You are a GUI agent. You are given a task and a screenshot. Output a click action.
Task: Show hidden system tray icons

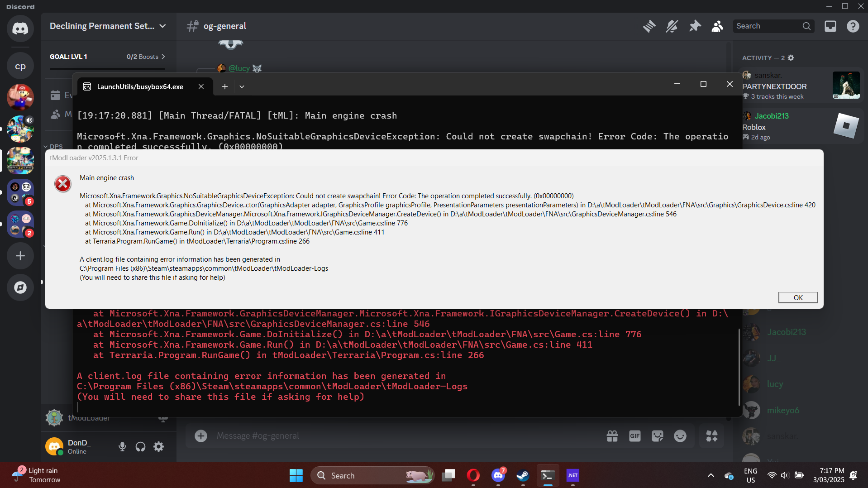711,475
